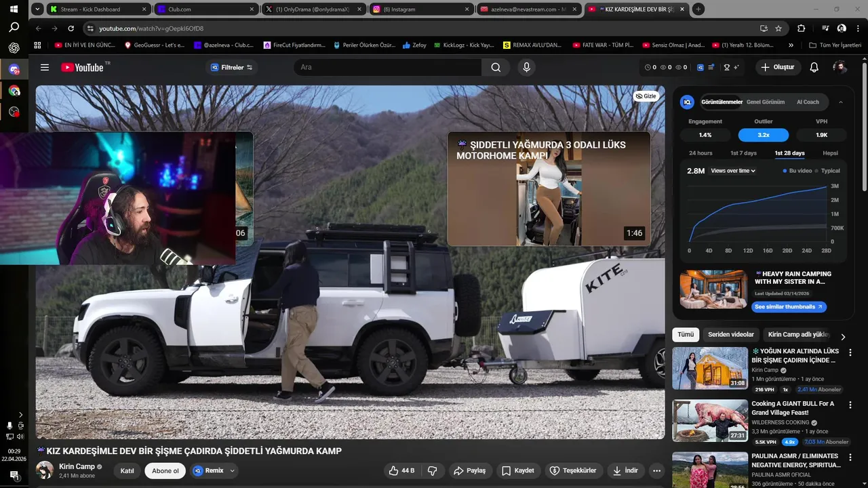Open the Genel Görünüm panel tab

(766, 102)
